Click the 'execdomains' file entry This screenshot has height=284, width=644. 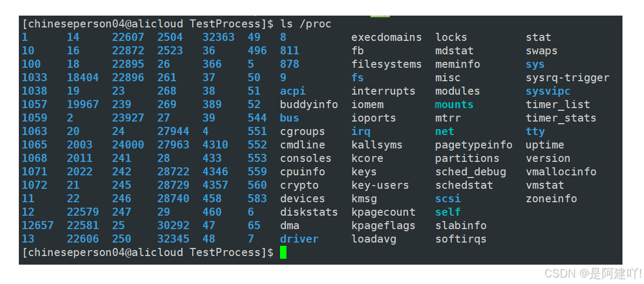tap(387, 37)
